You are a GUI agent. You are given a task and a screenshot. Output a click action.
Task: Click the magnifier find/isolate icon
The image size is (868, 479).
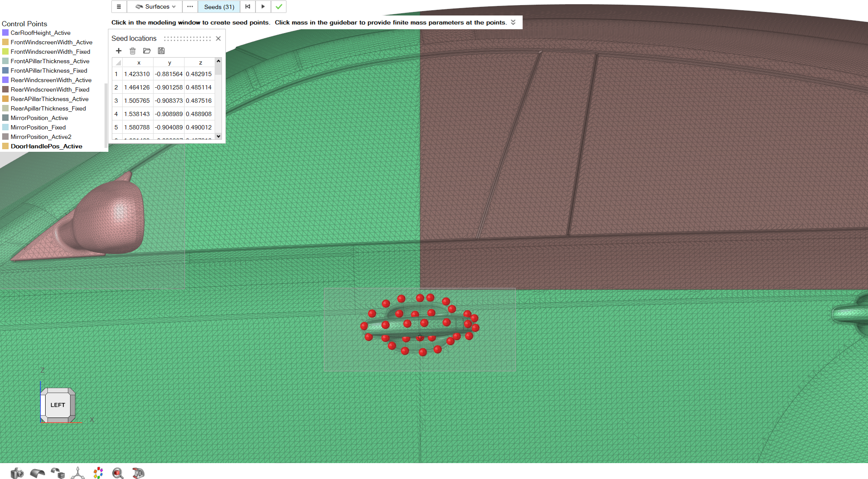[x=117, y=473]
